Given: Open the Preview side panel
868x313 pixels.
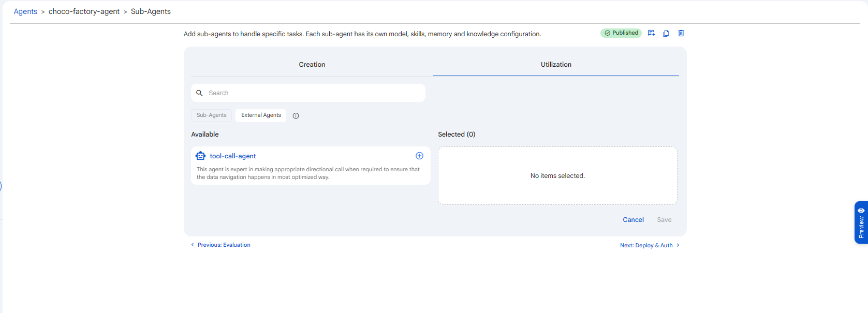Looking at the screenshot, I should 861,222.
